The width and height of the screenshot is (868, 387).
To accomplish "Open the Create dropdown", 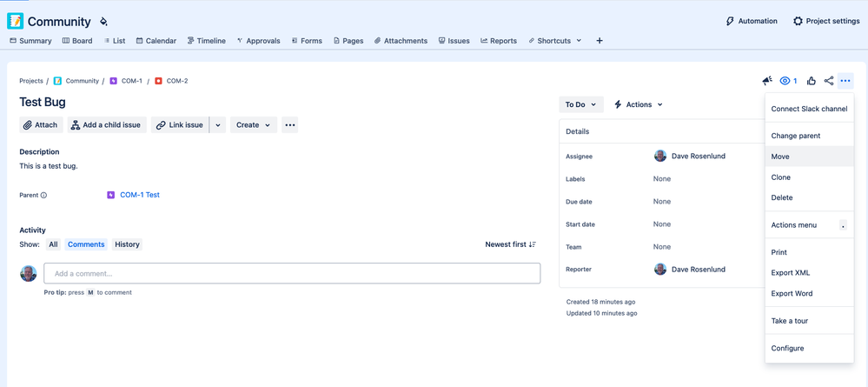I will point(254,124).
